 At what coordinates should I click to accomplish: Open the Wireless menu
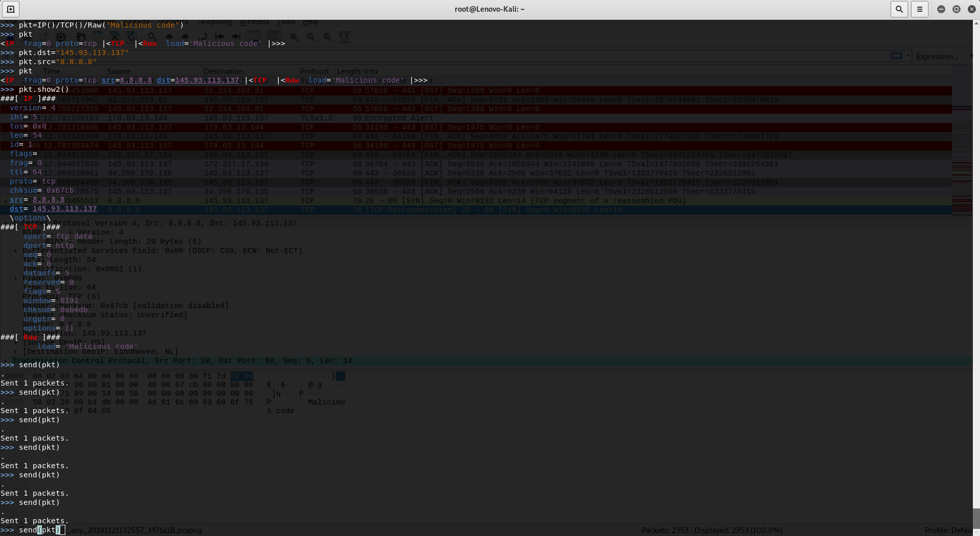pos(254,22)
